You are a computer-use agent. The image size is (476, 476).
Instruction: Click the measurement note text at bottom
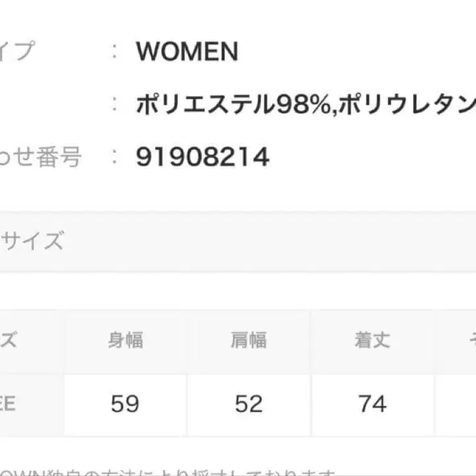(172, 471)
